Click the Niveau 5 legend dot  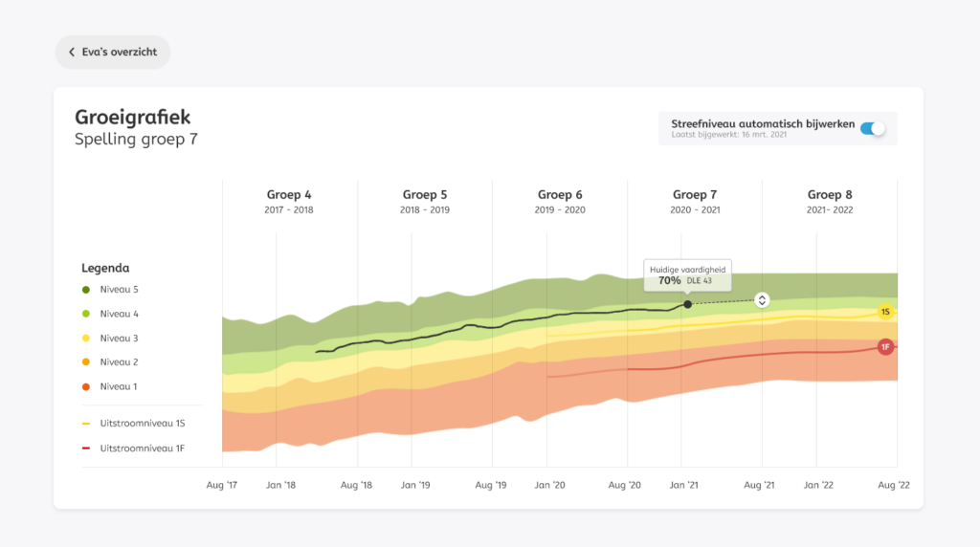click(86, 290)
